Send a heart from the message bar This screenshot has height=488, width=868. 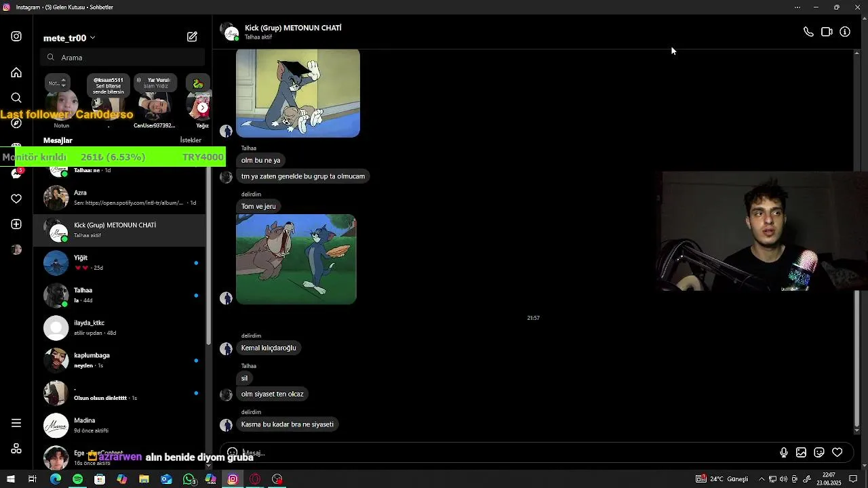tap(837, 453)
